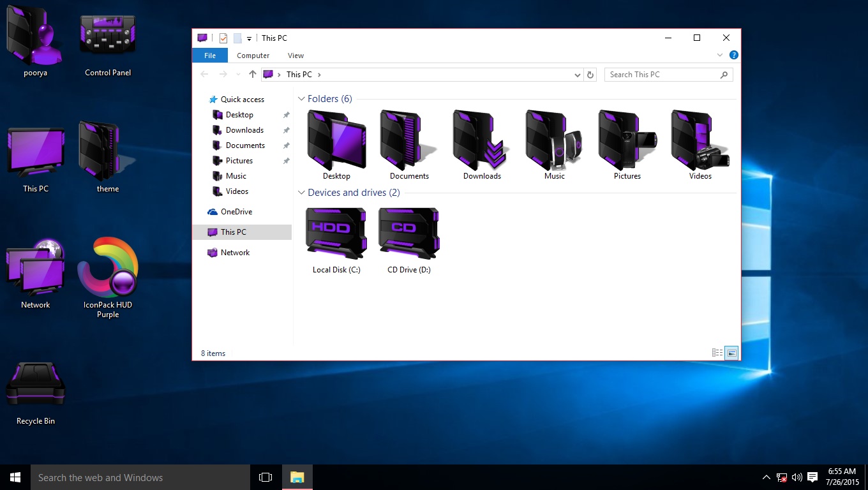Refresh the This PC view

tap(590, 75)
